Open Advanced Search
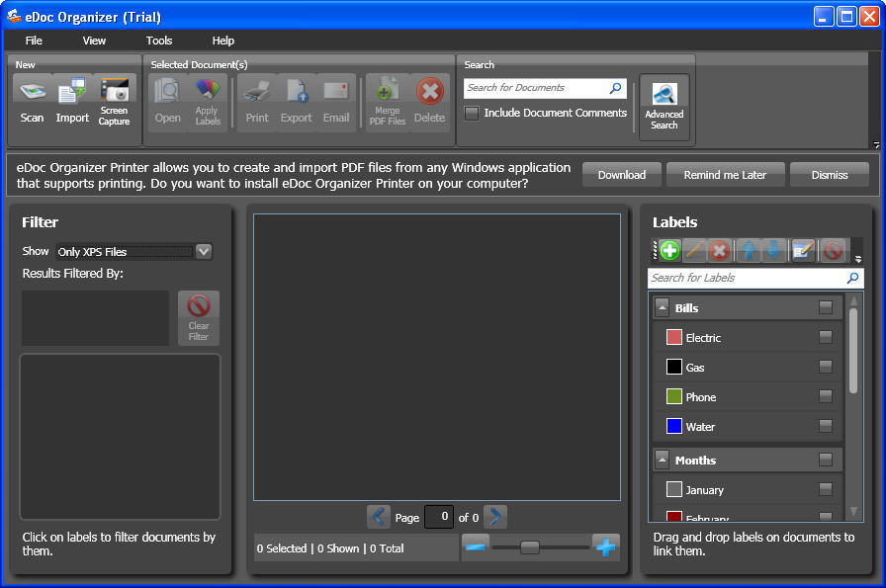 [x=664, y=107]
